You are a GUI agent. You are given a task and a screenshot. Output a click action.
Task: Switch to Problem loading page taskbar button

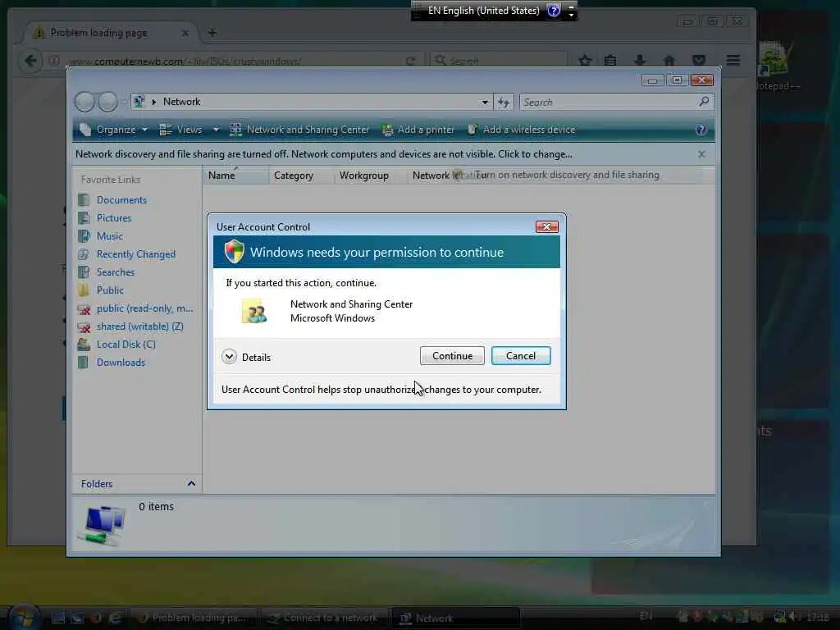pyautogui.click(x=194, y=618)
